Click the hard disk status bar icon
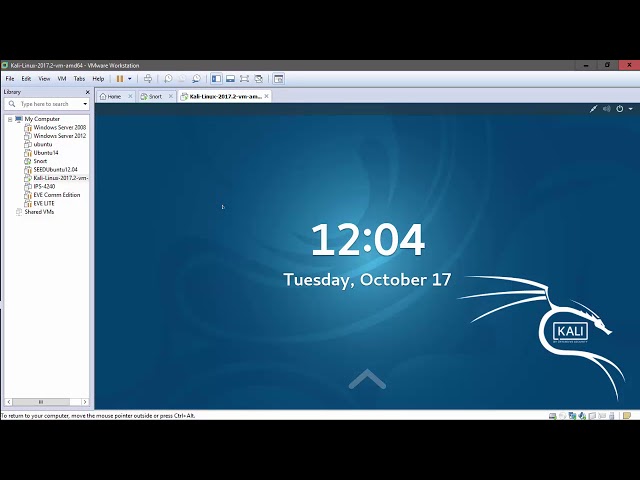Viewport: 640px width, 480px height. [x=552, y=416]
